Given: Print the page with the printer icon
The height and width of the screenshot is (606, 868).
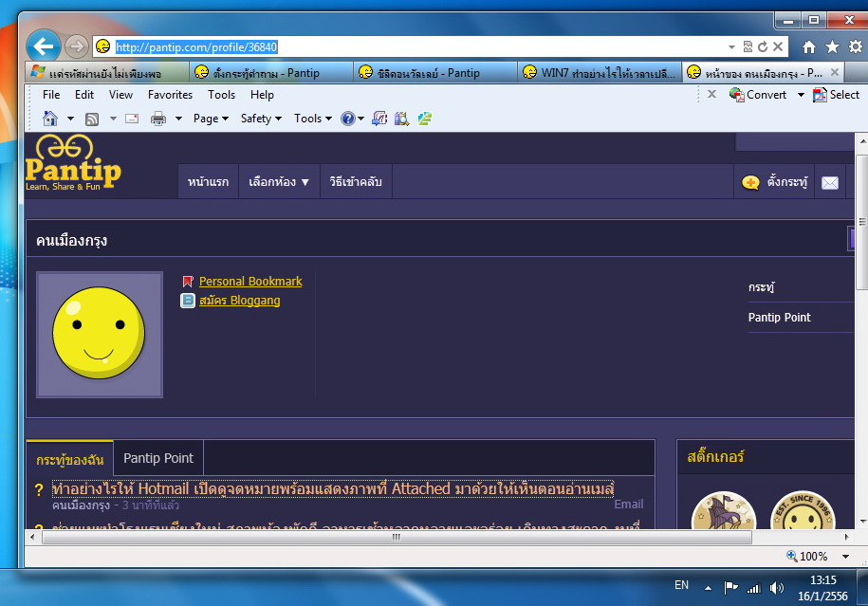Looking at the screenshot, I should pyautogui.click(x=158, y=119).
